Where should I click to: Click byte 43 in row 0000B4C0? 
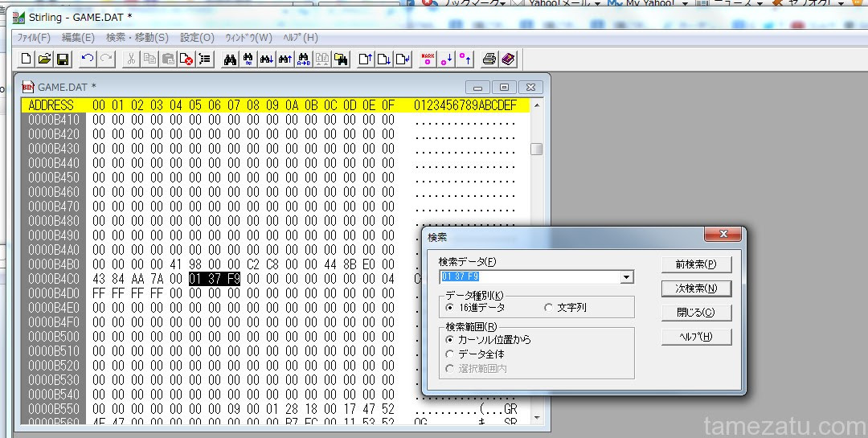coord(99,279)
